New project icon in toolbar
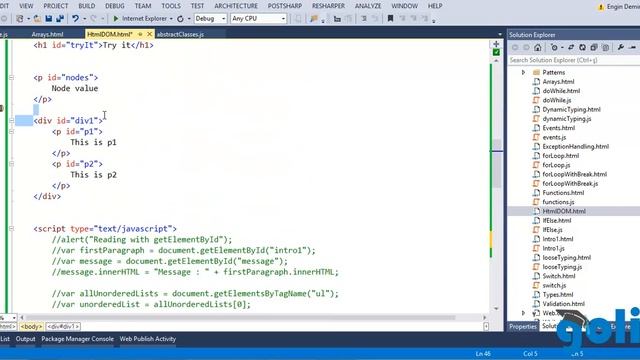 point(20,18)
